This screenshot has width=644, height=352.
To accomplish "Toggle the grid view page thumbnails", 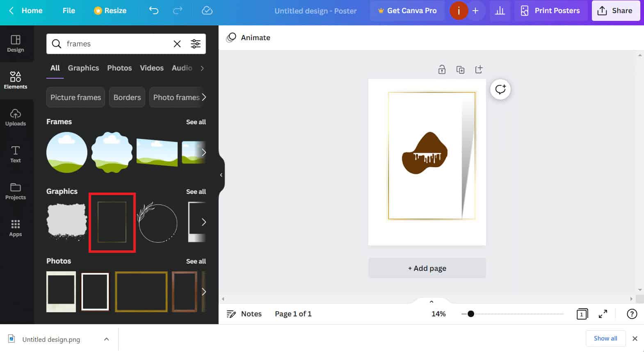I will tap(582, 314).
